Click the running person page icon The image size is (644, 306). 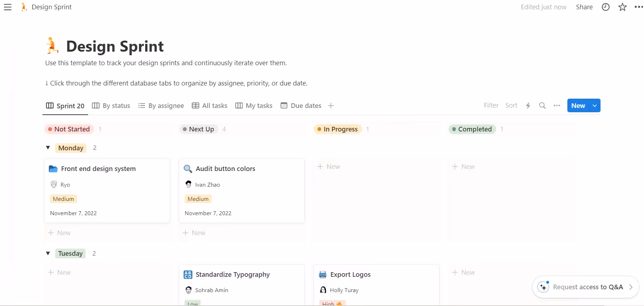52,46
